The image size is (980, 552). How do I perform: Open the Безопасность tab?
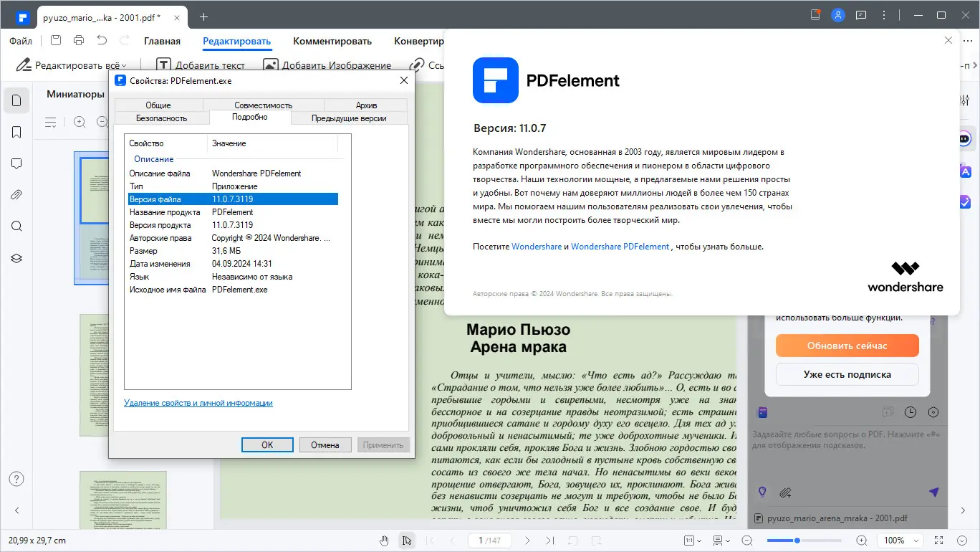click(x=162, y=118)
